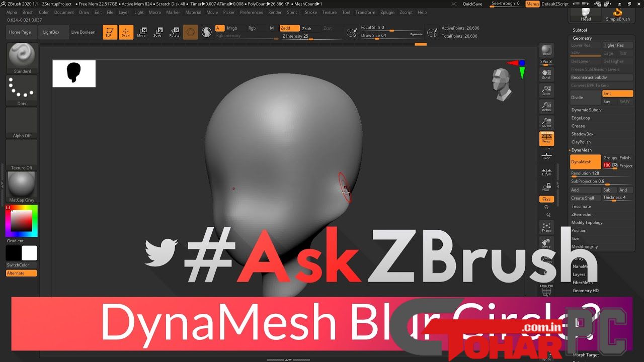Image resolution: width=644 pixels, height=362 pixels.
Task: Click the AAHalf icon
Action: click(x=546, y=123)
